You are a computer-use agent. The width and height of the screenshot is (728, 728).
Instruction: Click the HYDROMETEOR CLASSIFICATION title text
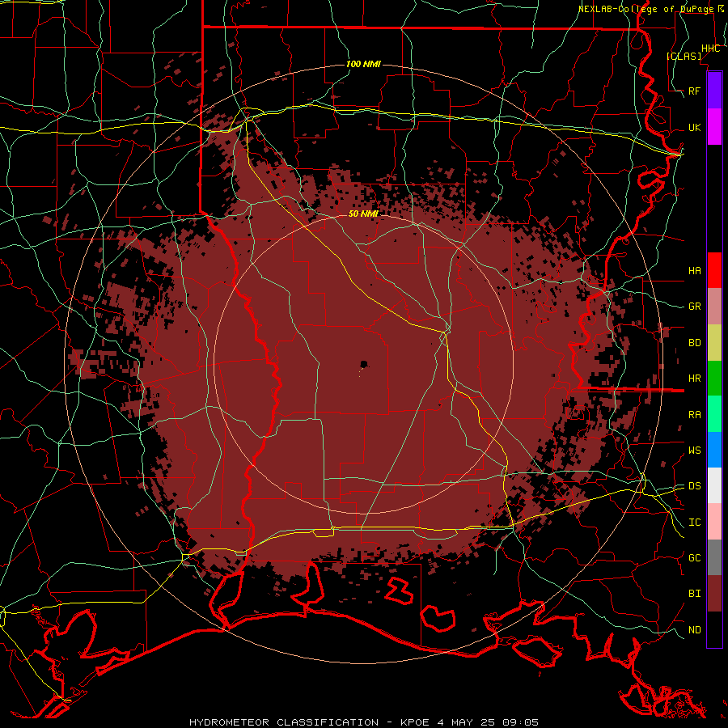284,722
